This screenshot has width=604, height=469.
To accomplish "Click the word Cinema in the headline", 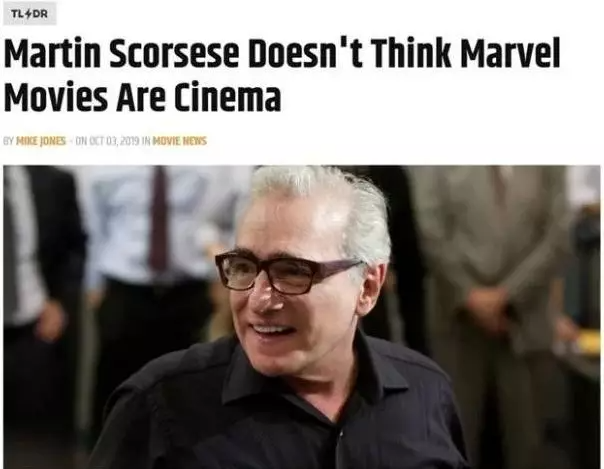I will 227,96.
